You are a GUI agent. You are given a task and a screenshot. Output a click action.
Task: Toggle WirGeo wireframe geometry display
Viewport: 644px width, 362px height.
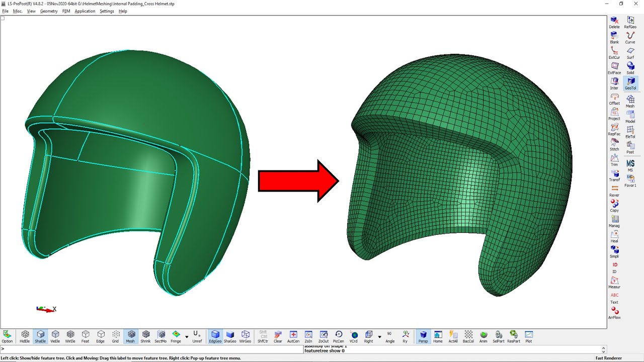click(x=245, y=336)
